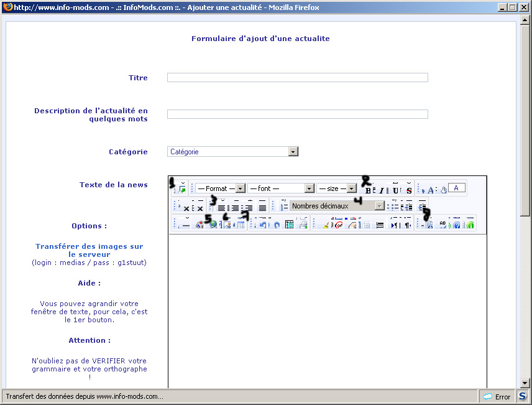Viewport: 532px width, 405px height.
Task: Open the size dropdown
Action: pyautogui.click(x=337, y=189)
